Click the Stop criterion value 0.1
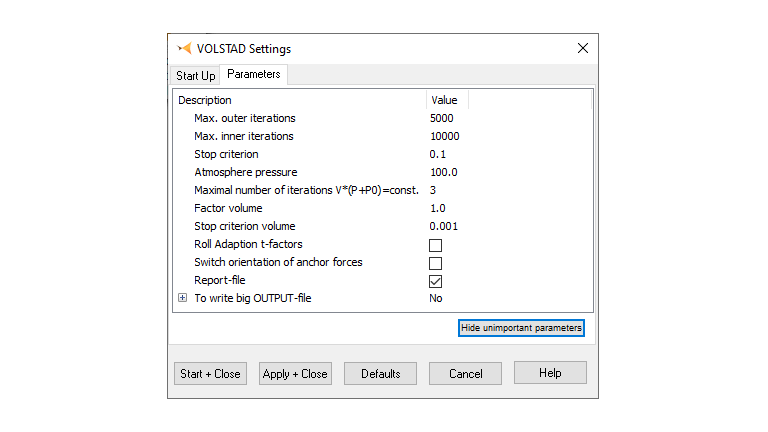 click(x=438, y=154)
